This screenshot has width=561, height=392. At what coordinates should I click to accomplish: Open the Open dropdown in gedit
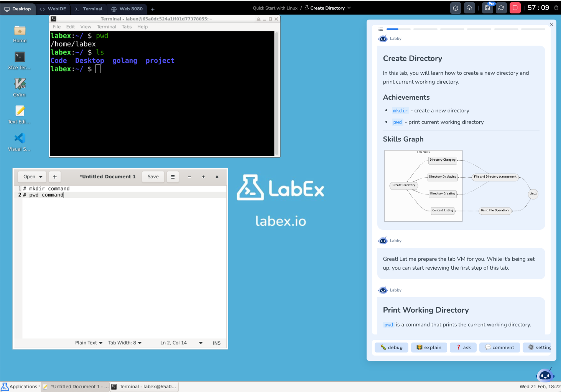[x=32, y=176]
